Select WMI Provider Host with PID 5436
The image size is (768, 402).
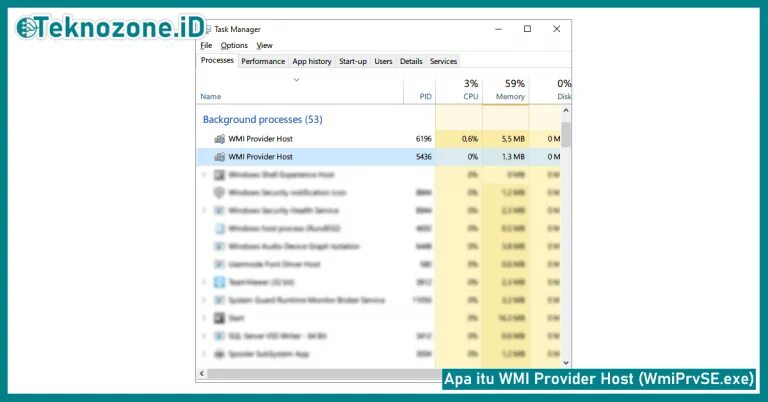click(x=379, y=157)
